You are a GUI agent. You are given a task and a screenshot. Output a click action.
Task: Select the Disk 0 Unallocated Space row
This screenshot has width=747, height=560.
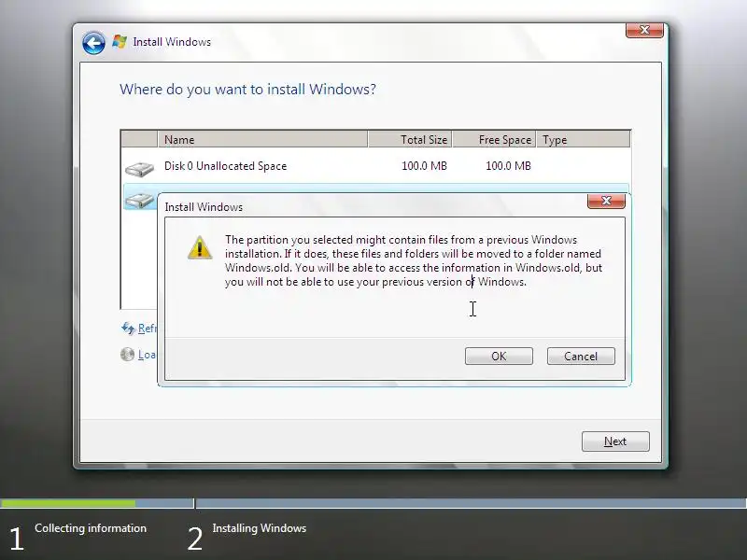coord(376,166)
